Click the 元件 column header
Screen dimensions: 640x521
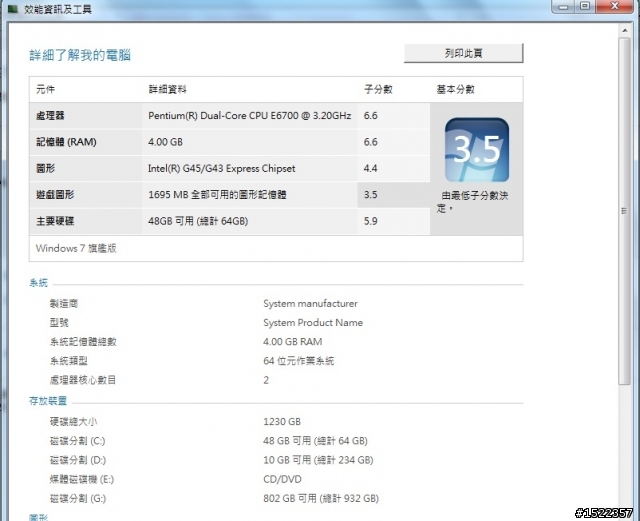[45, 89]
